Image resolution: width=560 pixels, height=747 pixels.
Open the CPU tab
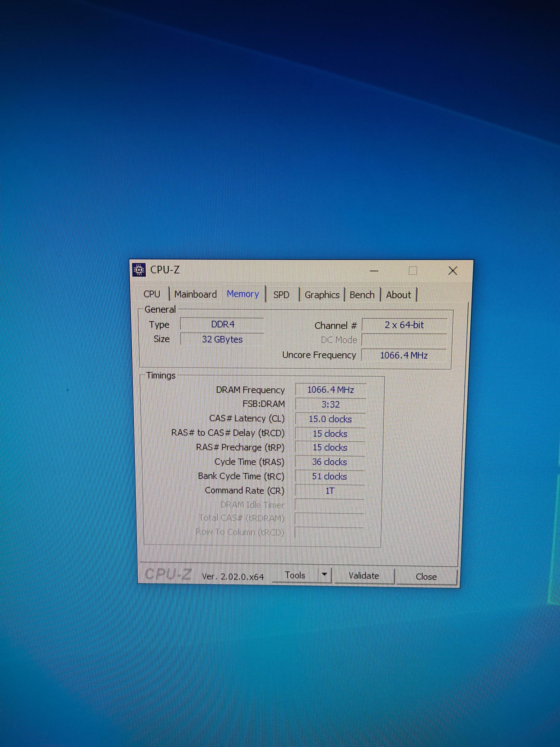pyautogui.click(x=152, y=294)
